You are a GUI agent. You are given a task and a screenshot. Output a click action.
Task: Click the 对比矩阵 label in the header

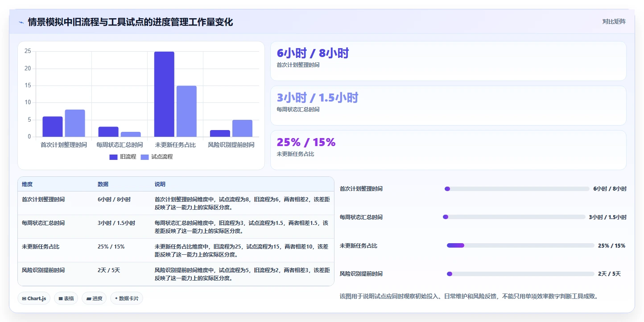pyautogui.click(x=614, y=21)
